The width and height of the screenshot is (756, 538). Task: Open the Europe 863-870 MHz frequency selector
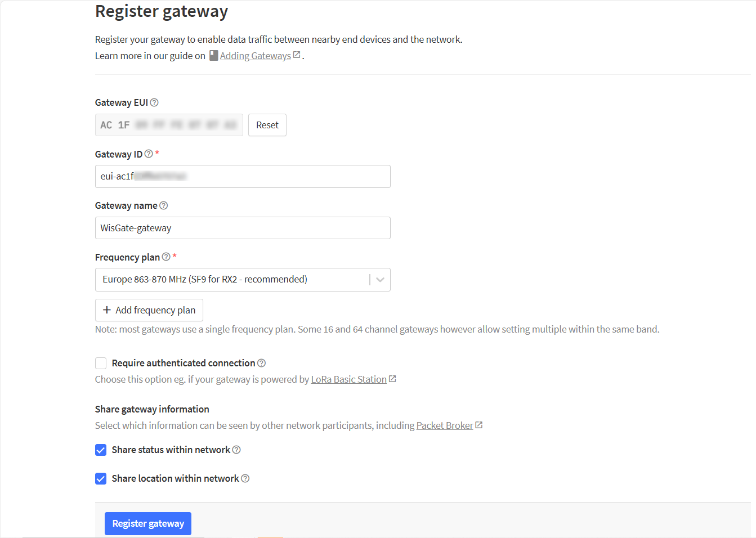click(243, 280)
